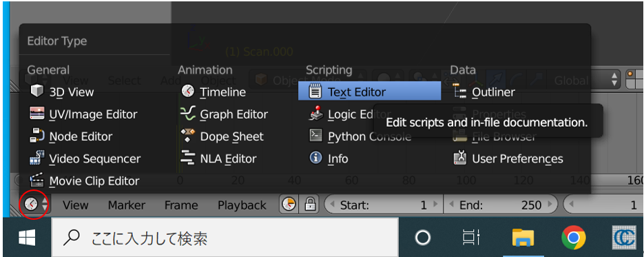Viewport: 644px width, 257px height.
Task: Select the Movie Clip Editor clapperboard icon
Action: [37, 181]
